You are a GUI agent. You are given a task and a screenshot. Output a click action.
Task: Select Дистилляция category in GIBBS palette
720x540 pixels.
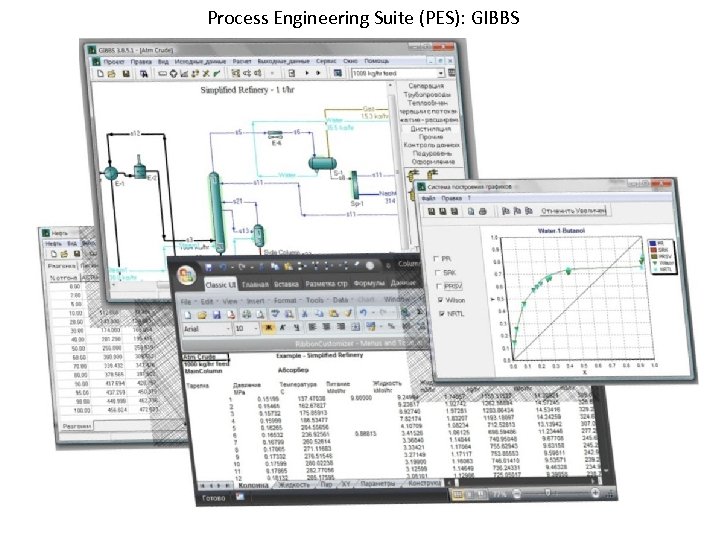point(430,129)
